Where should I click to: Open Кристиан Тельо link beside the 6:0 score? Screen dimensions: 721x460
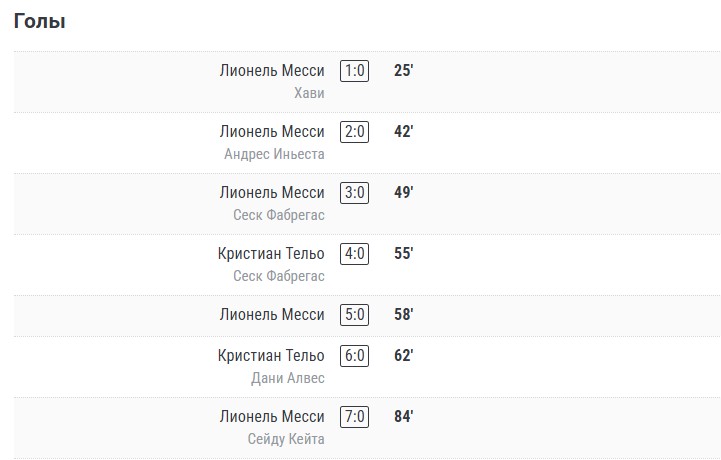tap(271, 356)
